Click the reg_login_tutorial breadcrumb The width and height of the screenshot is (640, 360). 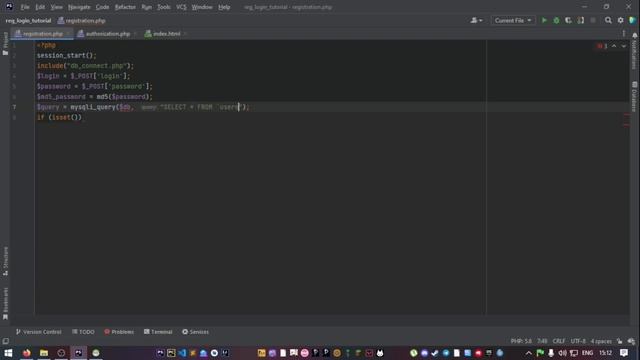coord(29,20)
